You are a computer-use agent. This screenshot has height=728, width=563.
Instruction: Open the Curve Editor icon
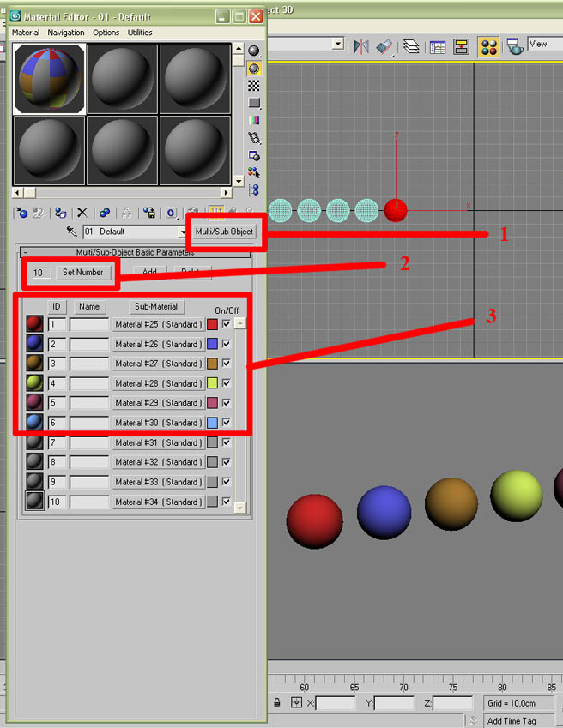click(x=438, y=46)
